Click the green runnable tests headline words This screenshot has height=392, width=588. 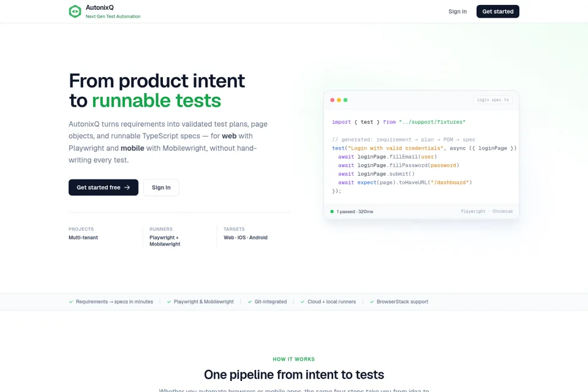(x=156, y=101)
